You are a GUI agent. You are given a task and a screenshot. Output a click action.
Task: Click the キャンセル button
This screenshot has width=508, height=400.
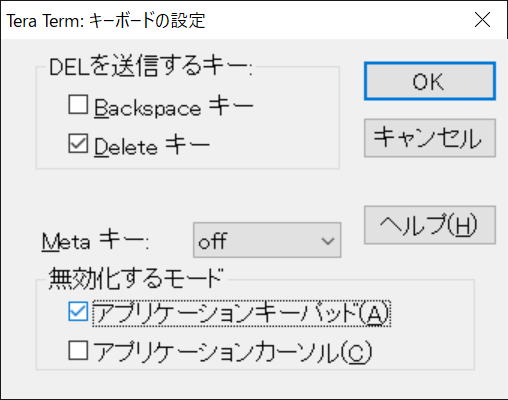[x=430, y=138]
